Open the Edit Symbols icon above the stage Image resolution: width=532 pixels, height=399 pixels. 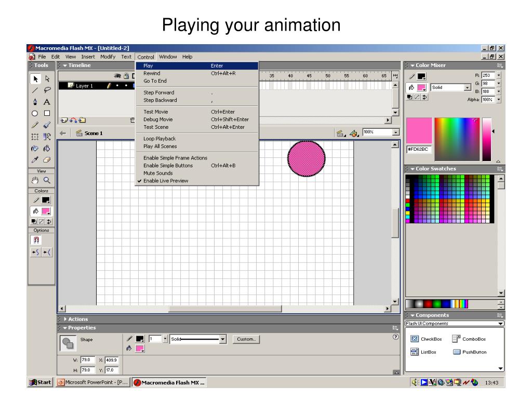pyautogui.click(x=354, y=134)
